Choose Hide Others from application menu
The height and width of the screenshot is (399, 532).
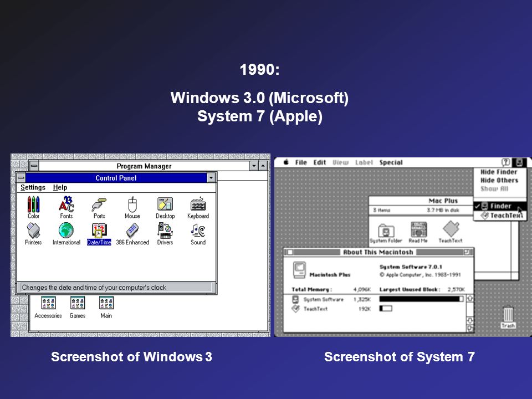pos(499,181)
